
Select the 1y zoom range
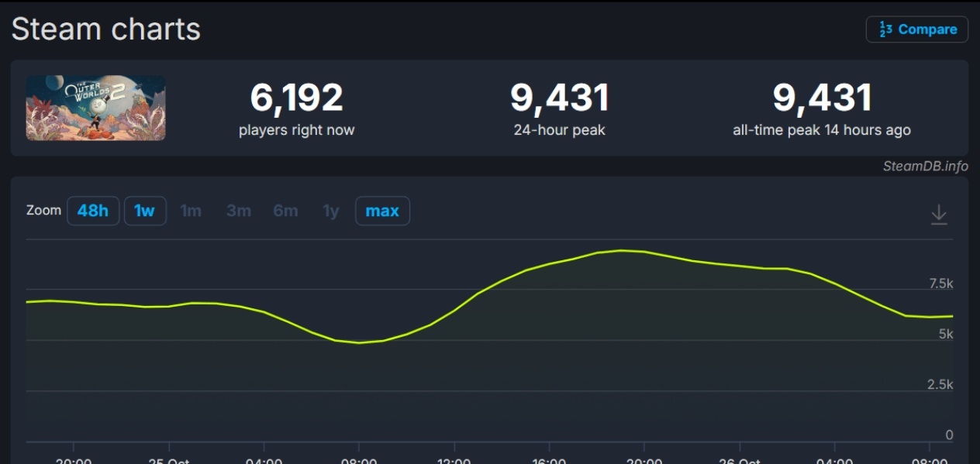[x=331, y=211]
